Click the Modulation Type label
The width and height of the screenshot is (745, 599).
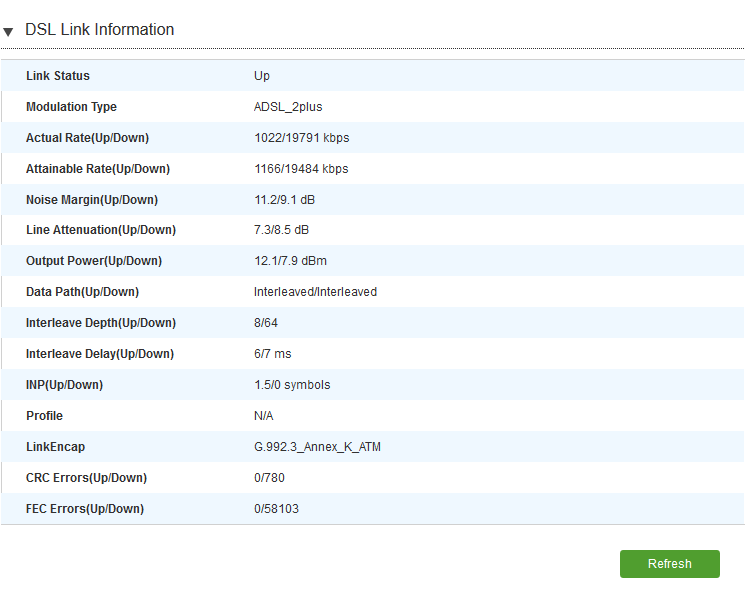click(x=71, y=107)
